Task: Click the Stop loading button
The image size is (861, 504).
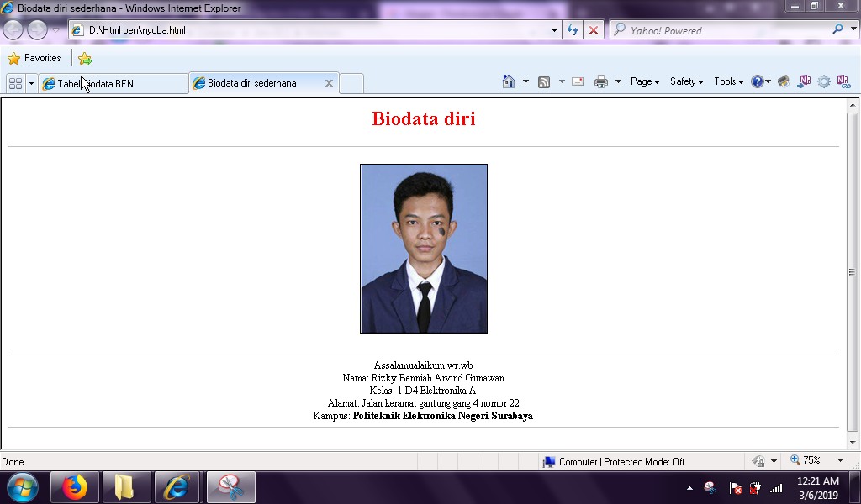Action: pos(594,29)
